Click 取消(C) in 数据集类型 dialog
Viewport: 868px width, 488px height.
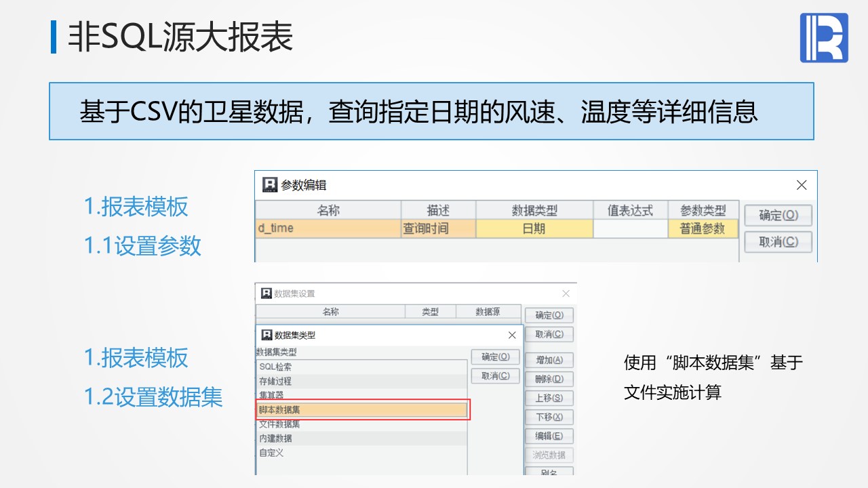(496, 375)
